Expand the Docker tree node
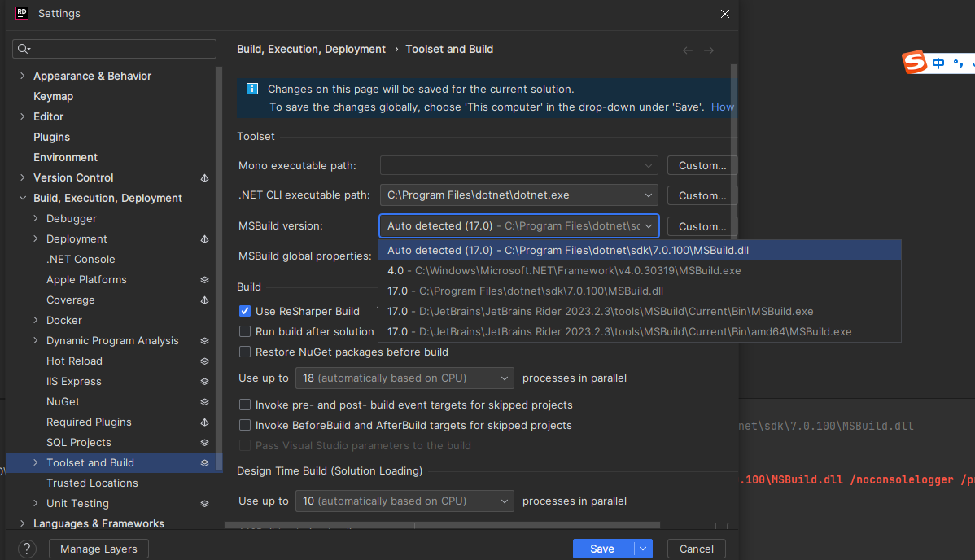 tap(36, 320)
